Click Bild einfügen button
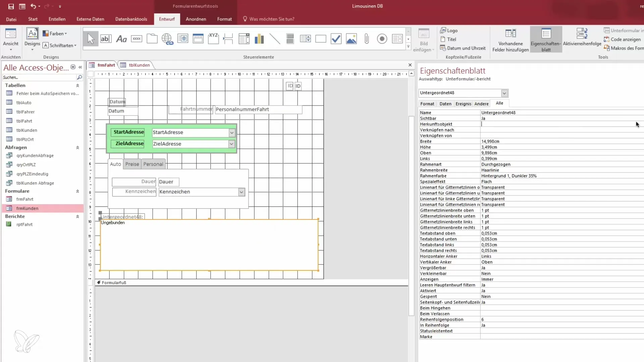Viewport: 644px width, 362px height. (424, 40)
